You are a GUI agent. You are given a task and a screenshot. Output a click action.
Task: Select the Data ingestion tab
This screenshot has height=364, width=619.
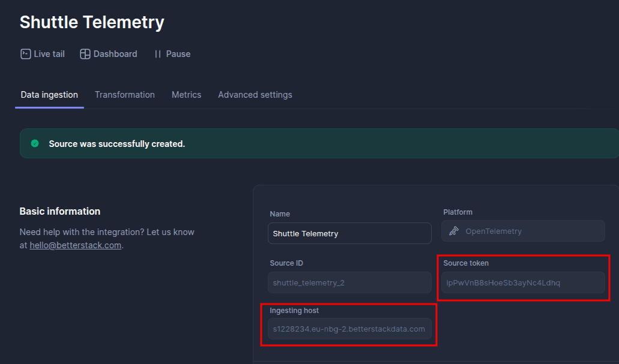pos(49,95)
